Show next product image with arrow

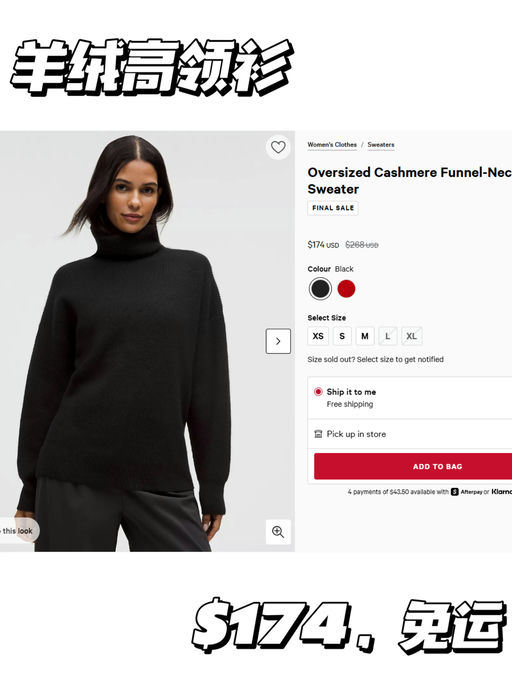pos(278,341)
